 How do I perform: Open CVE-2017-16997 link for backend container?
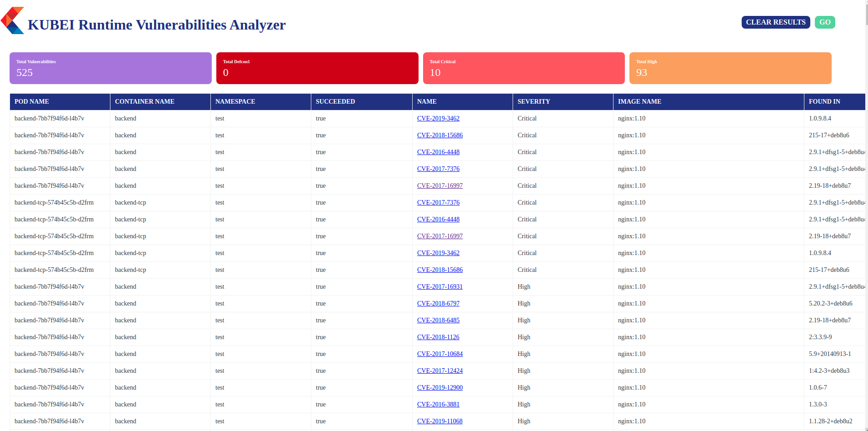pos(440,185)
